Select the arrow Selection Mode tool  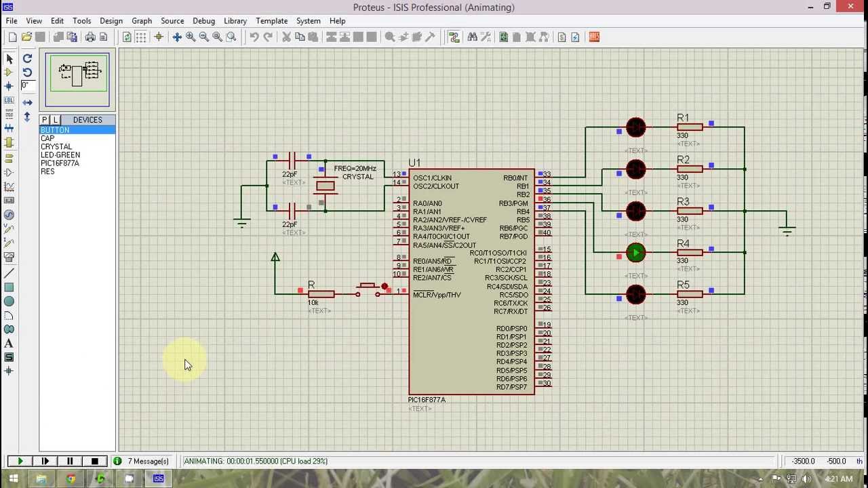coord(9,59)
